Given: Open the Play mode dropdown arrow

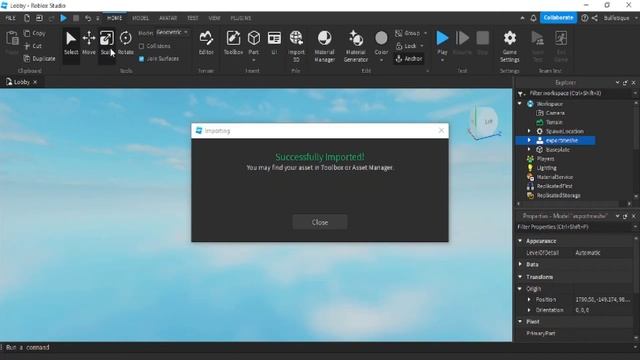Looking at the screenshot, I should tap(442, 60).
